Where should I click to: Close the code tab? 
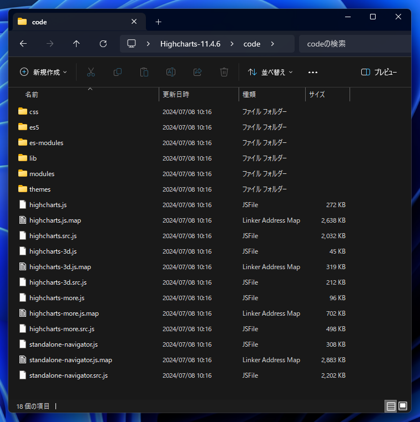click(134, 22)
